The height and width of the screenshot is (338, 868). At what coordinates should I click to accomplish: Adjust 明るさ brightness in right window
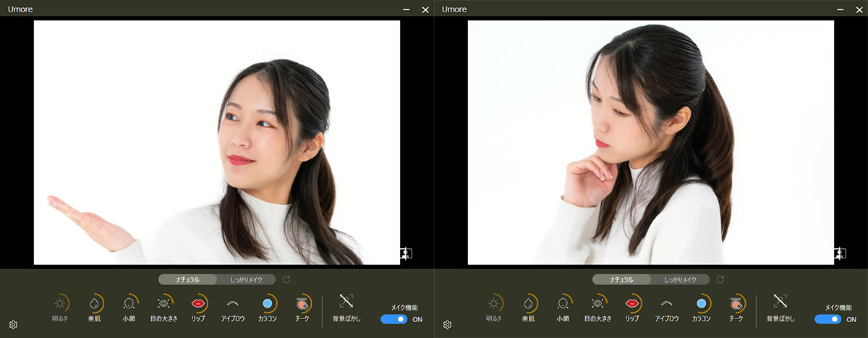494,304
